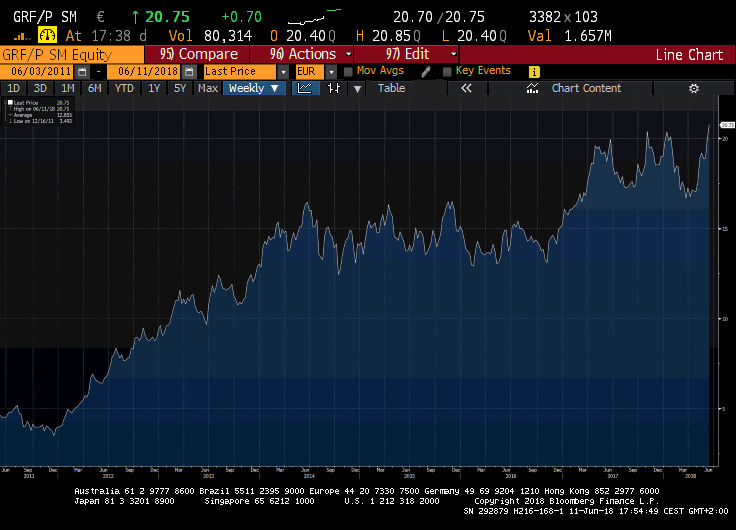This screenshot has width=736, height=530.
Task: Edit the end date 06/11/2018 field
Action: point(145,72)
